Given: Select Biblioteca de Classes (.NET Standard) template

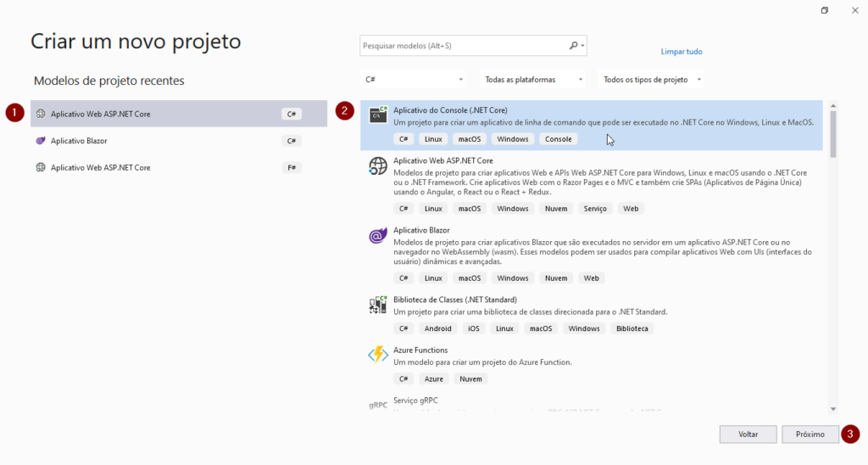Looking at the screenshot, I should tap(591, 315).
